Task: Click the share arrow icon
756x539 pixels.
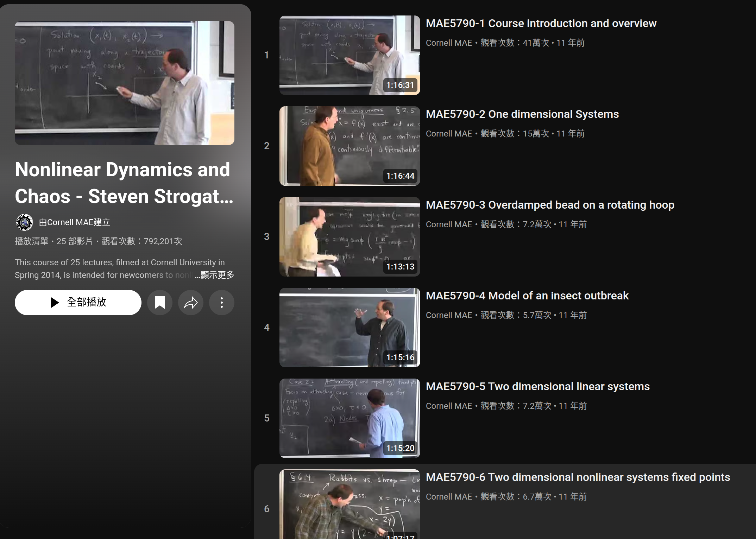Action: click(191, 303)
